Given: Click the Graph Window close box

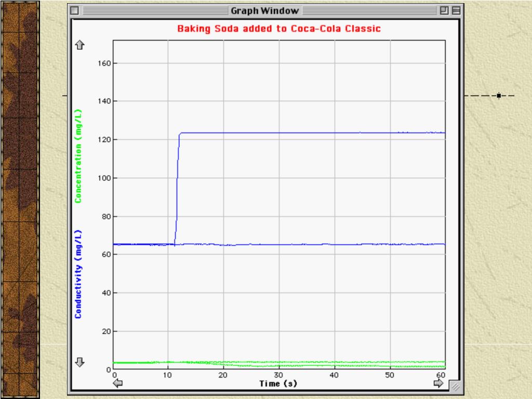Looking at the screenshot, I should [x=75, y=10].
